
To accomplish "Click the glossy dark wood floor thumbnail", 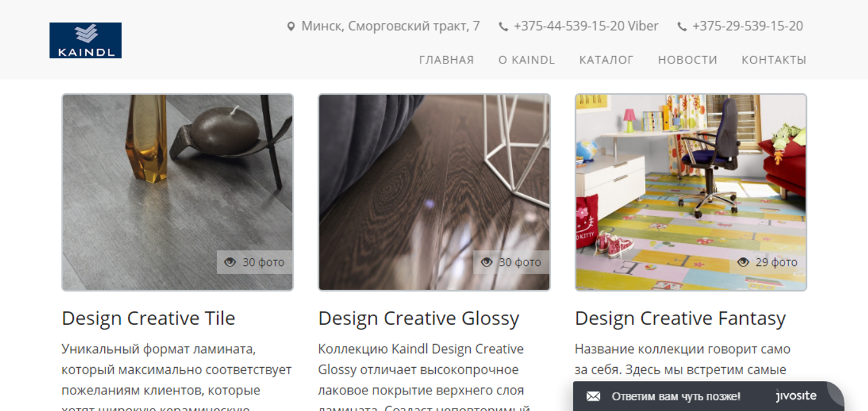I will tap(434, 192).
